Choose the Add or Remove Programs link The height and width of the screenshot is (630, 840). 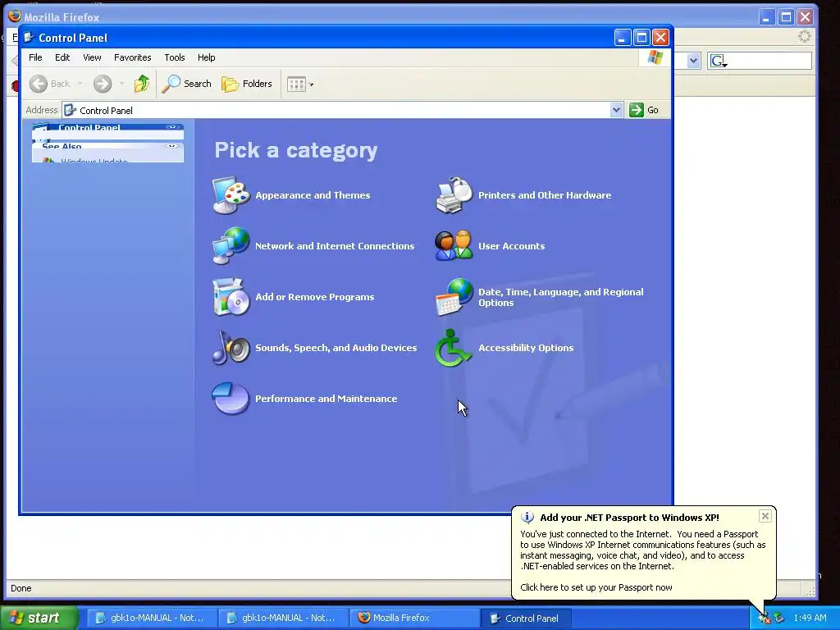point(314,297)
